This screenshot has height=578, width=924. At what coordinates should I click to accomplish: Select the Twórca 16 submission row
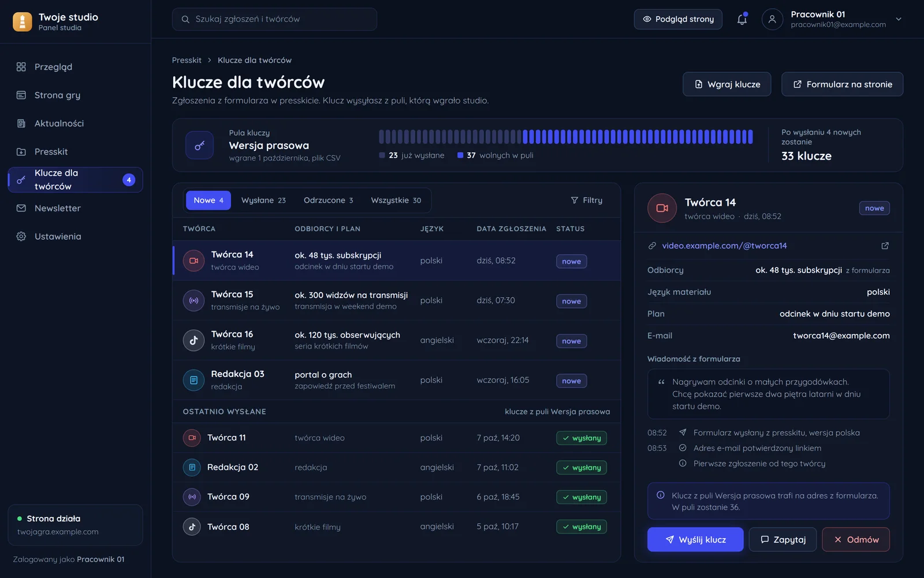tap(397, 340)
